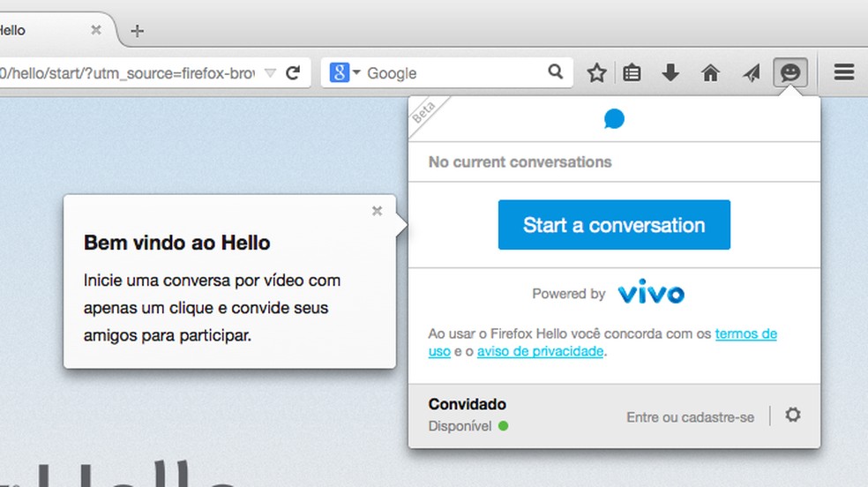Reload the current page
Screen dimensions: 868x487
[x=293, y=72]
